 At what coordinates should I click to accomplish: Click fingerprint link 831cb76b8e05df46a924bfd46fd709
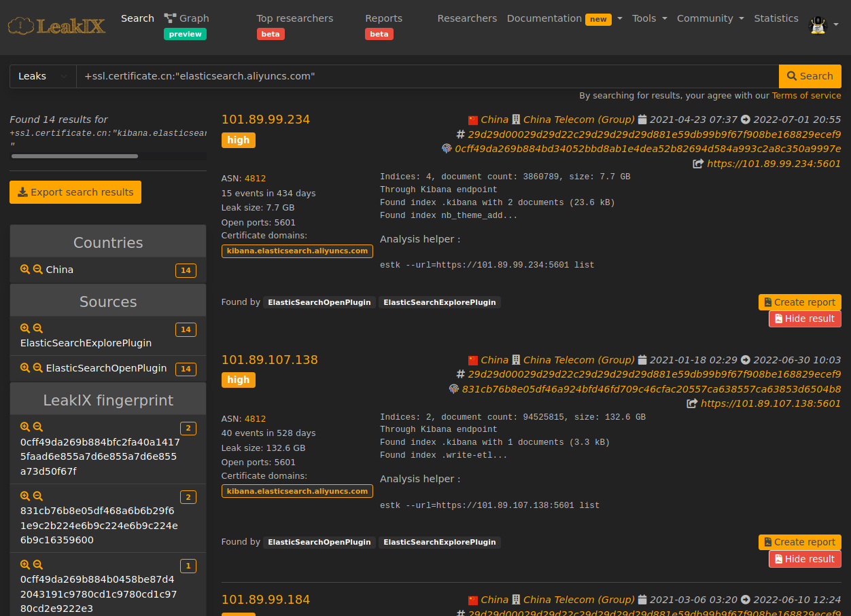point(651,389)
